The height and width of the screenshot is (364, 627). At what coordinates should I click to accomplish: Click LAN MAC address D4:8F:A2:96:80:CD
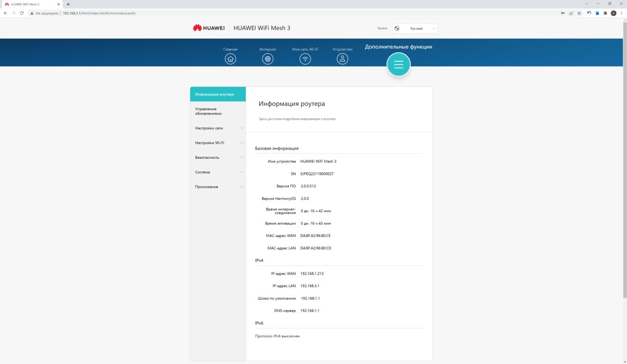(x=316, y=248)
